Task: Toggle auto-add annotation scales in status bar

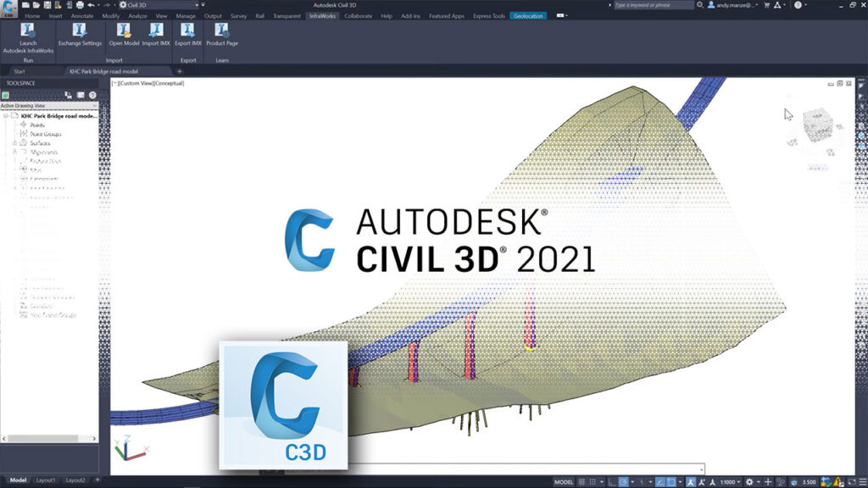Action: tap(701, 482)
